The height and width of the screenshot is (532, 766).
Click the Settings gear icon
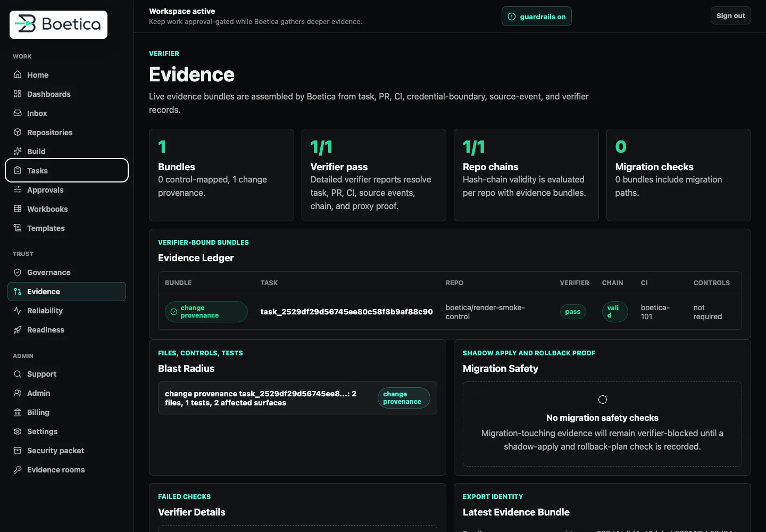(x=18, y=431)
